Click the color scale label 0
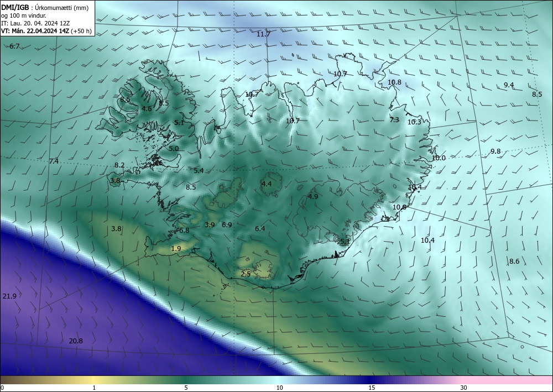 pyautogui.click(x=2, y=388)
